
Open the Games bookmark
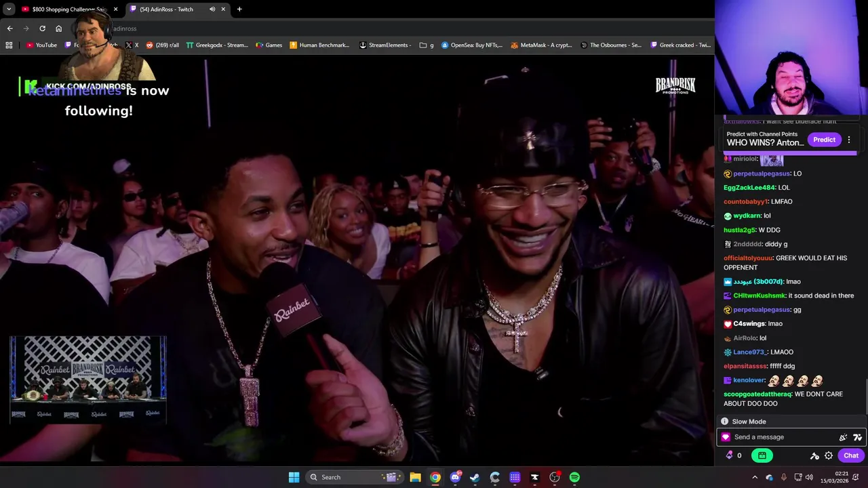click(269, 45)
